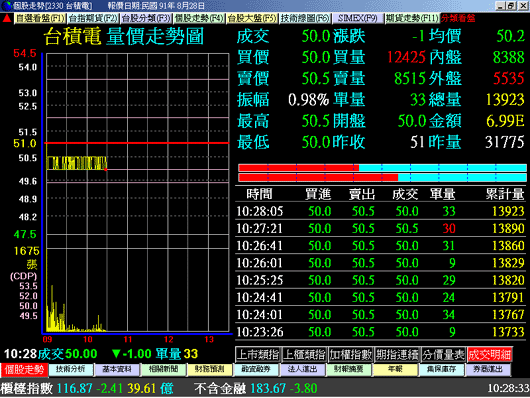The image size is (530, 398).
Task: Click the upper red-cyan buy/sell ratio bar
Action: point(382,168)
